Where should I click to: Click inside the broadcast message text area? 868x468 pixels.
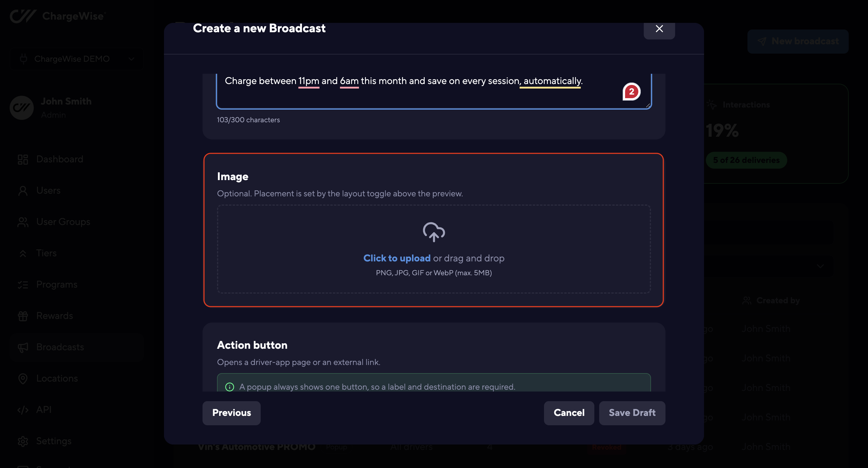point(434,90)
